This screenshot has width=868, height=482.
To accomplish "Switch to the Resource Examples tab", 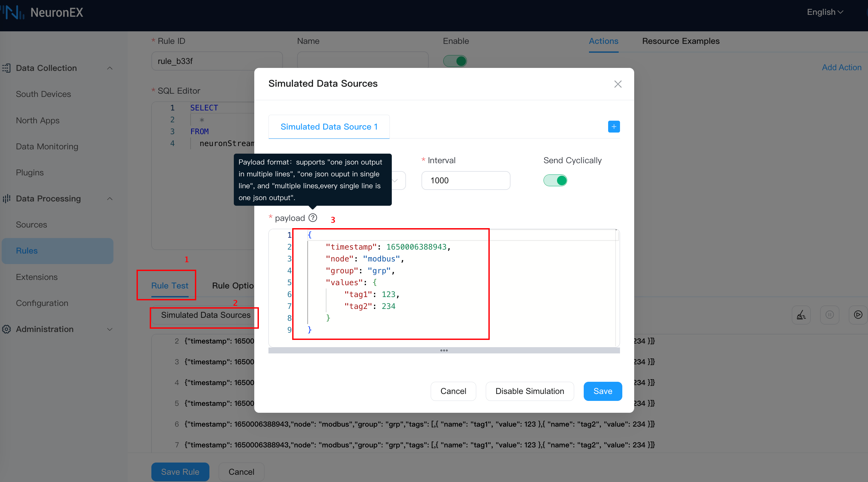I will (680, 41).
